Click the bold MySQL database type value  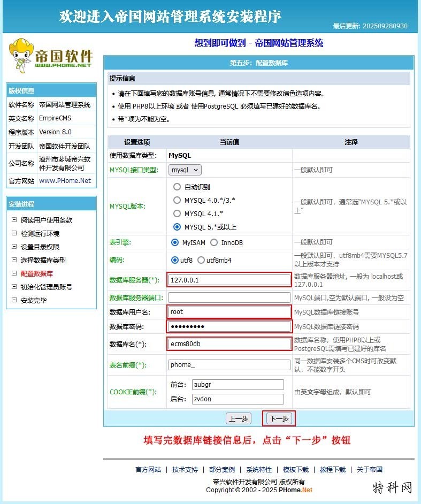coord(180,156)
